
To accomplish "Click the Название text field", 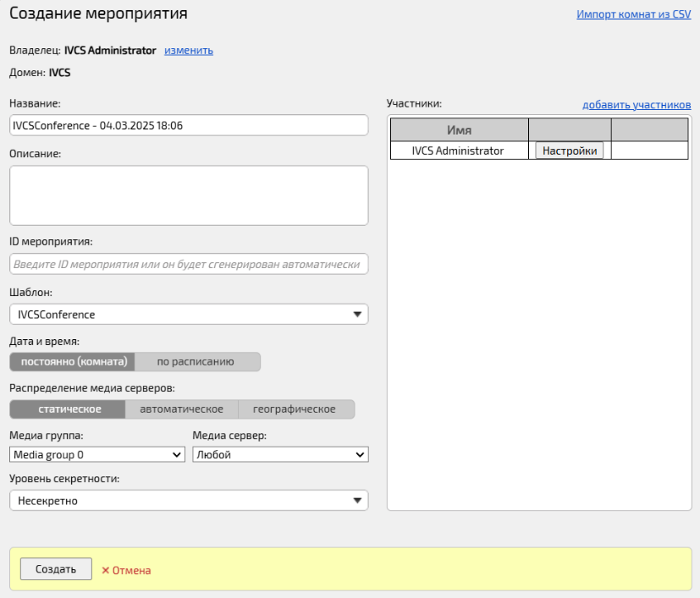I will pos(189,125).
